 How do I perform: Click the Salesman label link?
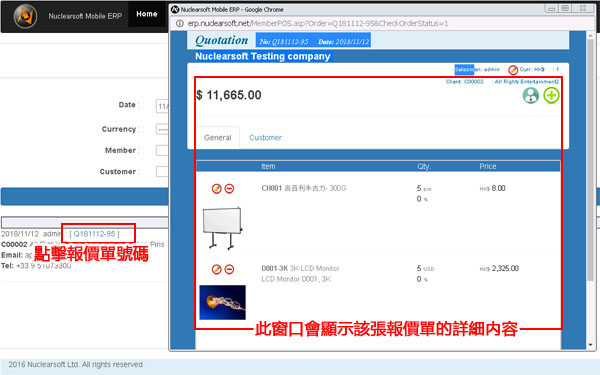click(464, 69)
